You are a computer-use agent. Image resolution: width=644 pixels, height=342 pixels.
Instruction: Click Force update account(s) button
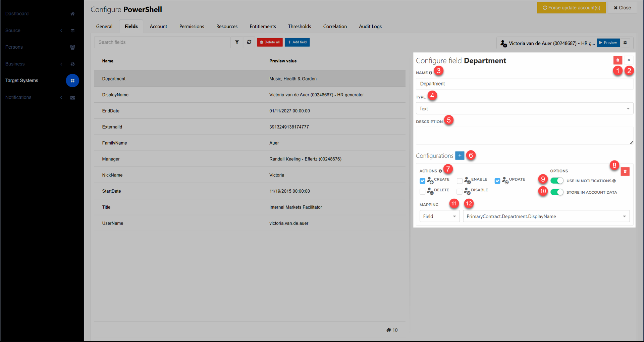pos(572,8)
